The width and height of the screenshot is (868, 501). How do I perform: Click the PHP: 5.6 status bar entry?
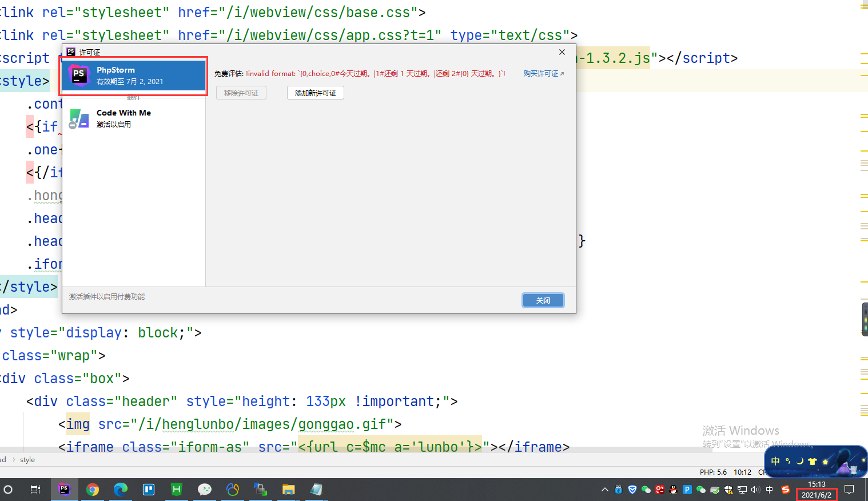pos(713,472)
